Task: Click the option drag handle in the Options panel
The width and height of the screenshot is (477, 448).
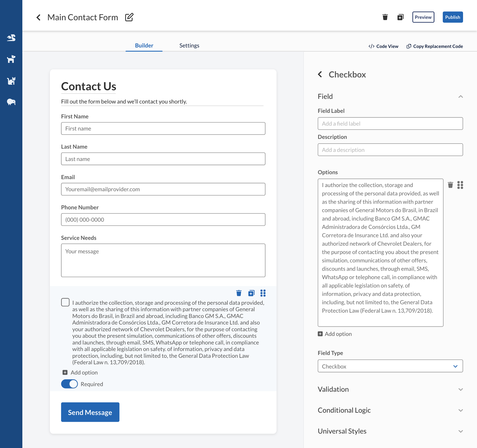Action: point(460,185)
